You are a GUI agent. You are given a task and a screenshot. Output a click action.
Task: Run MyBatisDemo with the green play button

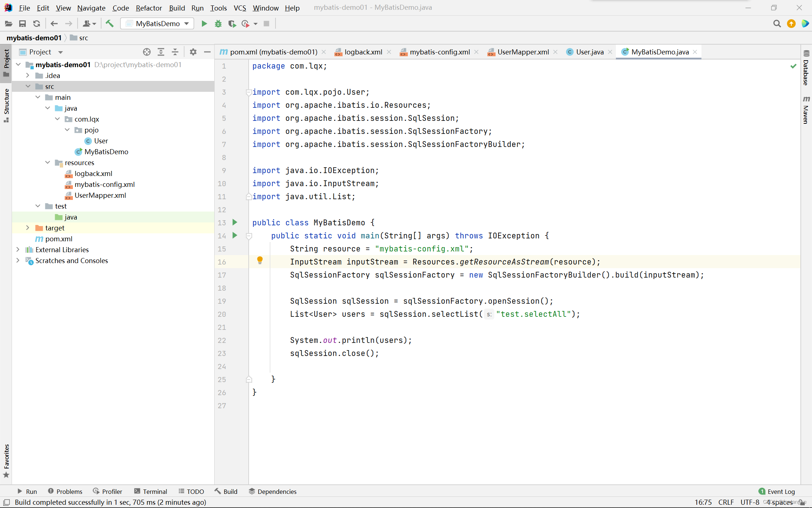tap(204, 24)
